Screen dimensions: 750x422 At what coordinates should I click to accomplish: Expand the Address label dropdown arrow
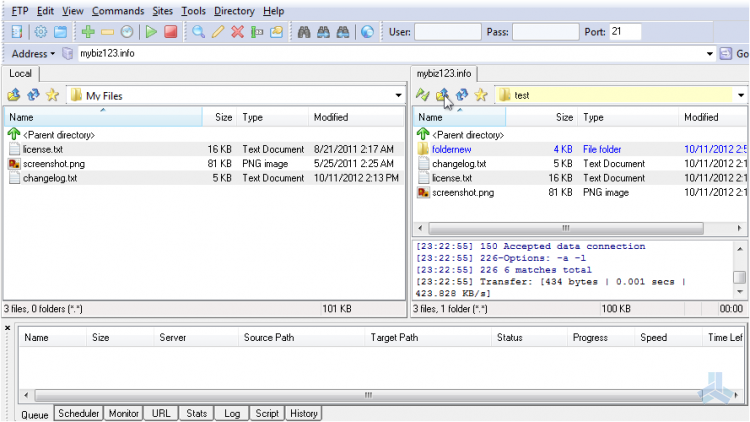tap(53, 54)
